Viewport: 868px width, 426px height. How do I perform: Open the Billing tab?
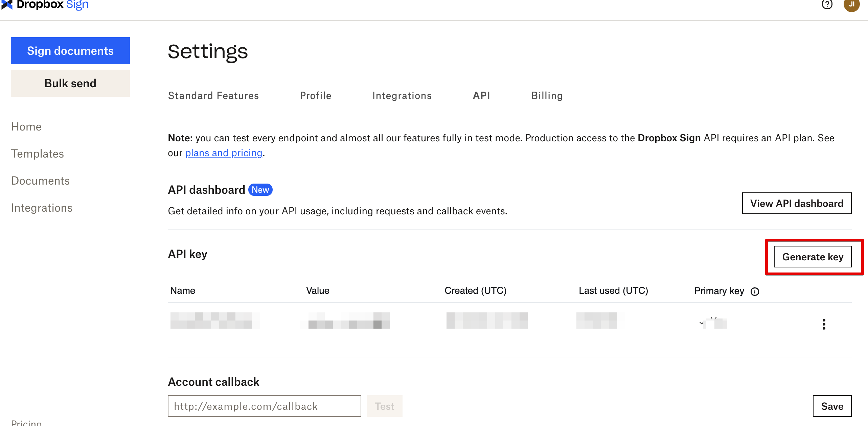tap(547, 96)
